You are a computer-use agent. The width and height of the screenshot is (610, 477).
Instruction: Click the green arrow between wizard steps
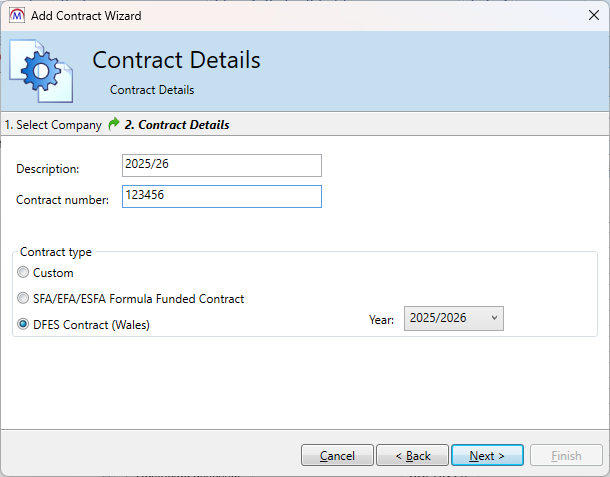pos(114,125)
